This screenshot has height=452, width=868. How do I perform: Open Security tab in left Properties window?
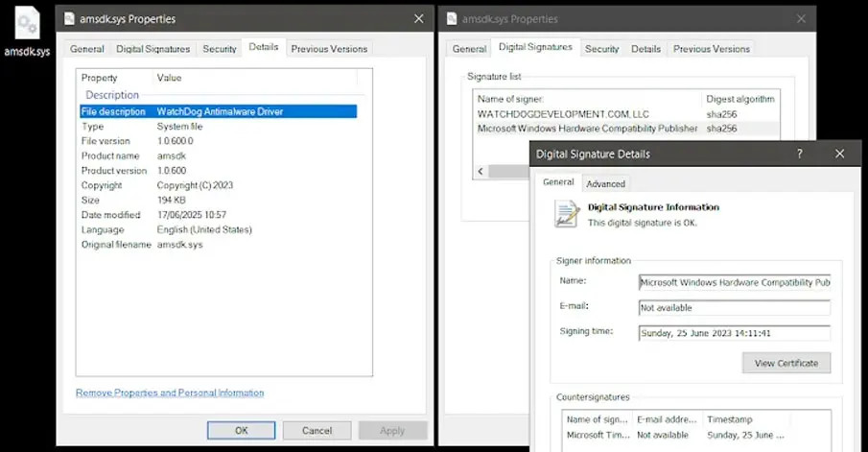tap(219, 49)
